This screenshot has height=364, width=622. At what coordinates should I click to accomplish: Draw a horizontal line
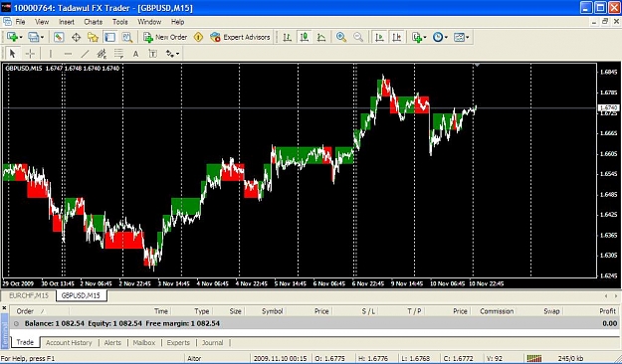[68, 54]
